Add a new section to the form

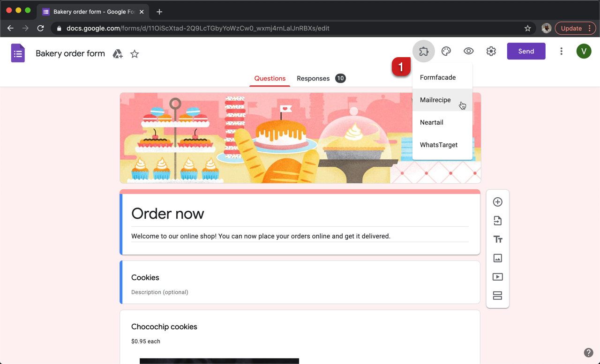[497, 295]
